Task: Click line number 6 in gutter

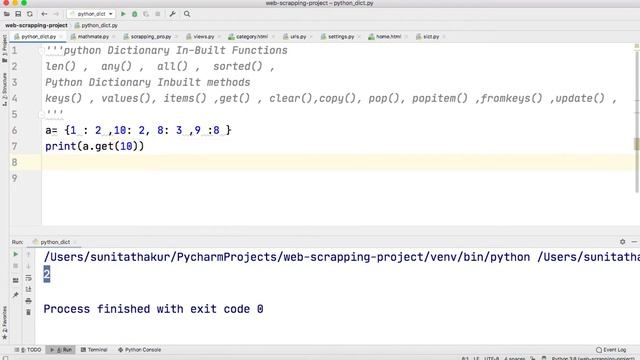Action: (x=15, y=130)
